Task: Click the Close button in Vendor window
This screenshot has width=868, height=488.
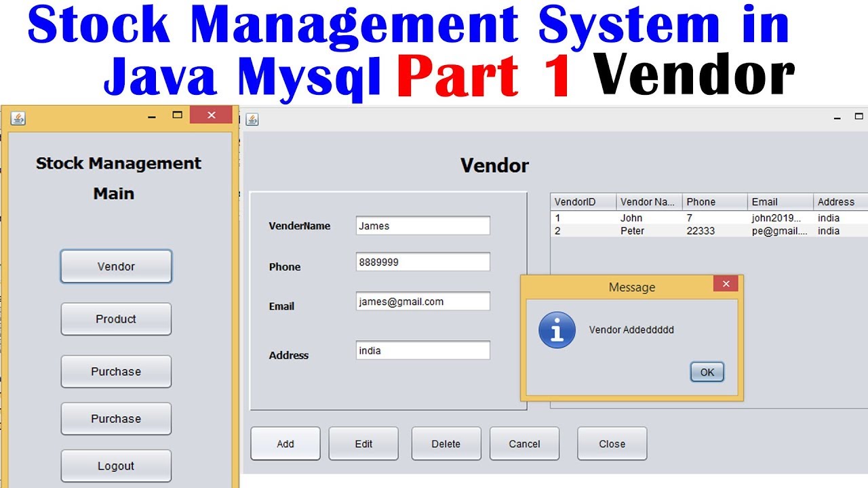Action: click(612, 444)
